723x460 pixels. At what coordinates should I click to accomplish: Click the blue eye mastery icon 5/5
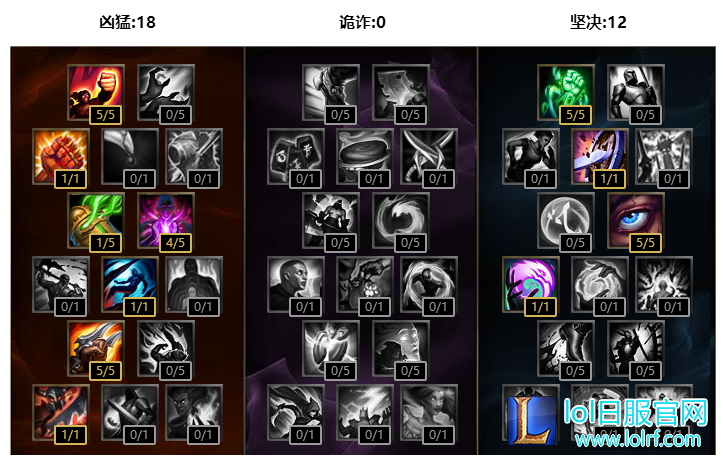pyautogui.click(x=636, y=221)
